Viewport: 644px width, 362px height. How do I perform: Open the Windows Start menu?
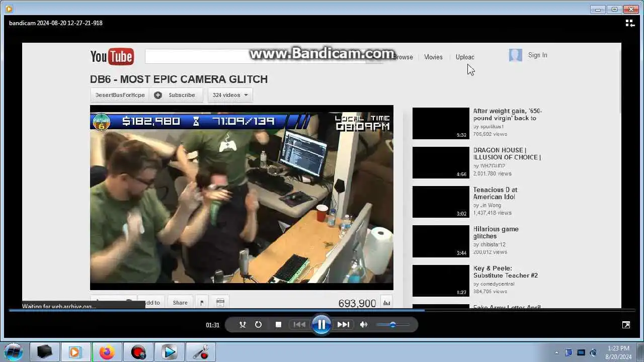click(14, 352)
